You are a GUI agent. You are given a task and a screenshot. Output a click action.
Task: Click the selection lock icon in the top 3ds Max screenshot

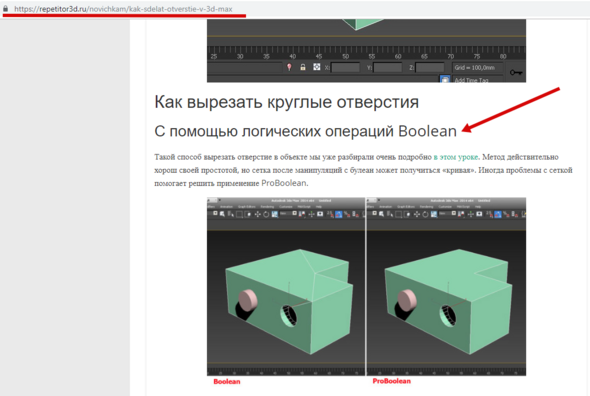point(303,67)
